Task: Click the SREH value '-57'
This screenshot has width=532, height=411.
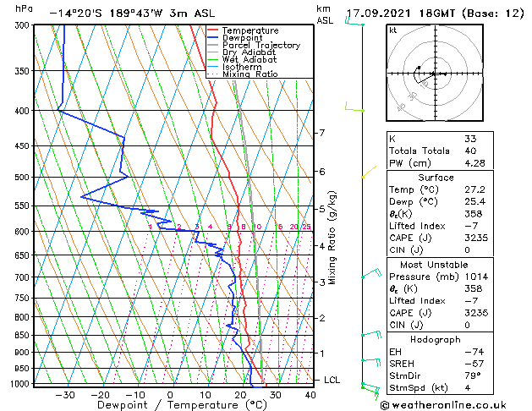Action: pyautogui.click(x=474, y=364)
